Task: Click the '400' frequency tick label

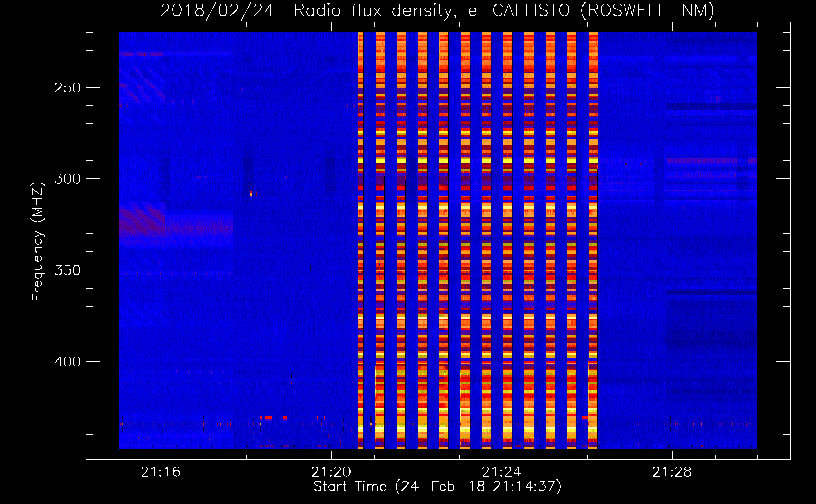Action: pos(68,362)
